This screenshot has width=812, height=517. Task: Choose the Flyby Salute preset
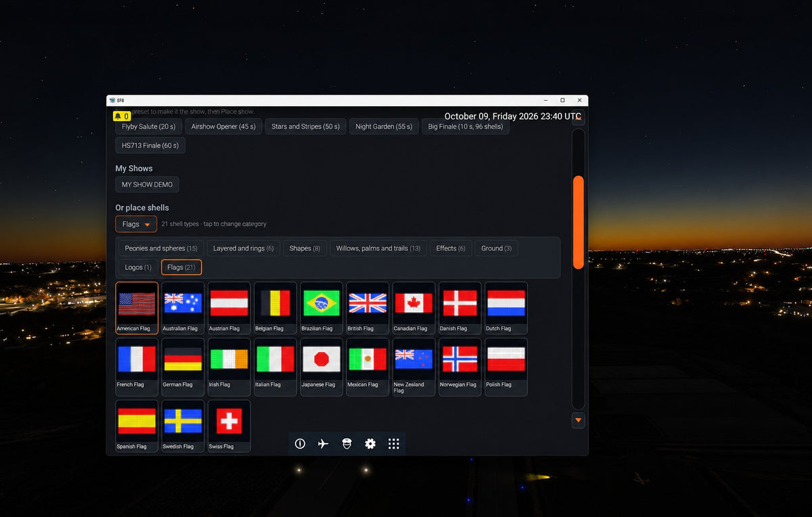click(x=149, y=127)
